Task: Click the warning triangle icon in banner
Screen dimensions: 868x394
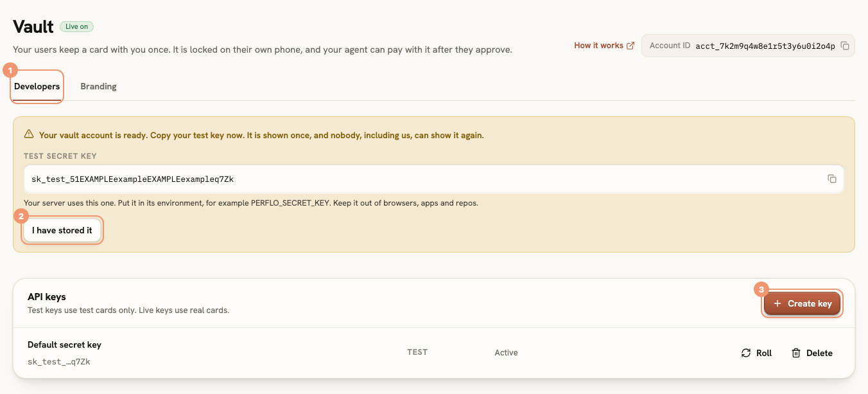Action: pos(29,134)
